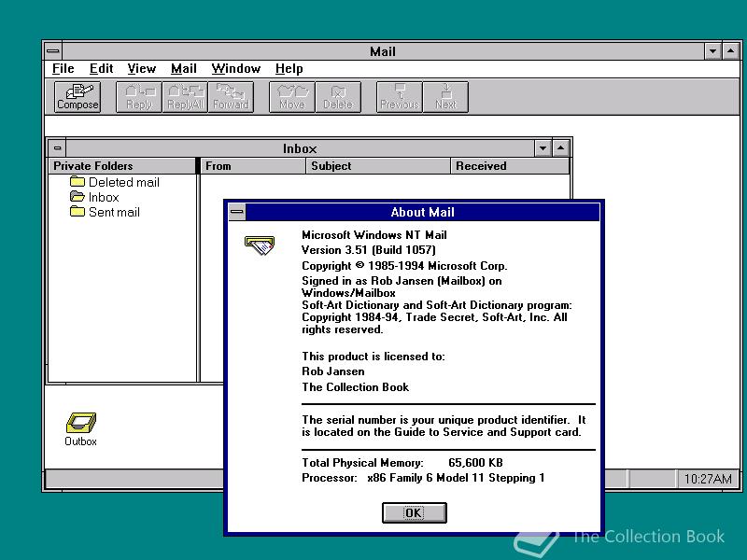
Task: Click the Private Folders header
Action: coord(122,166)
